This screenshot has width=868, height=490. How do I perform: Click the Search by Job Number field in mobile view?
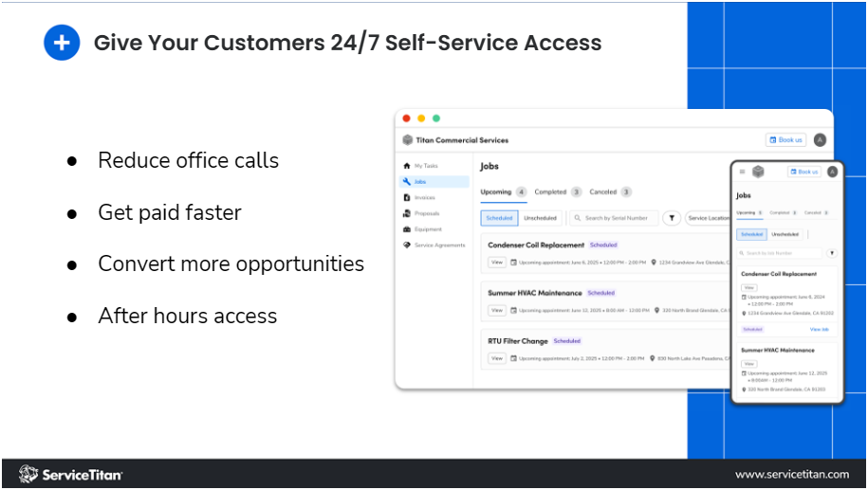(x=780, y=253)
